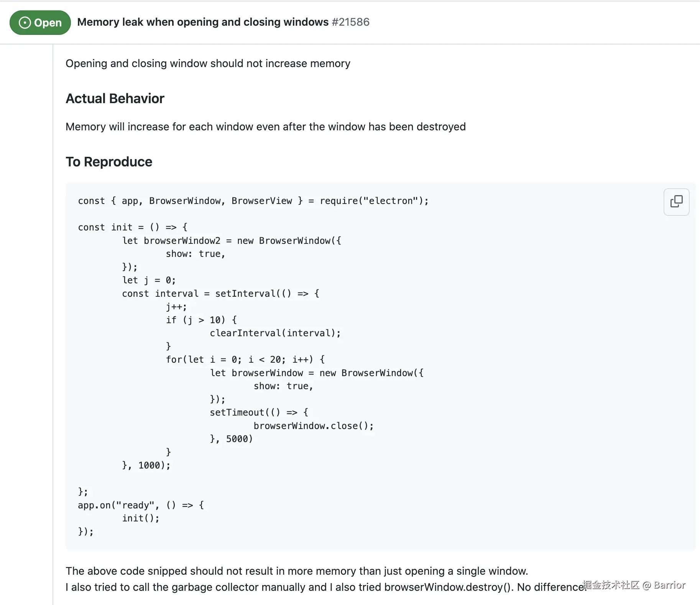Click the "Actual Behavior" heading

pos(115,99)
